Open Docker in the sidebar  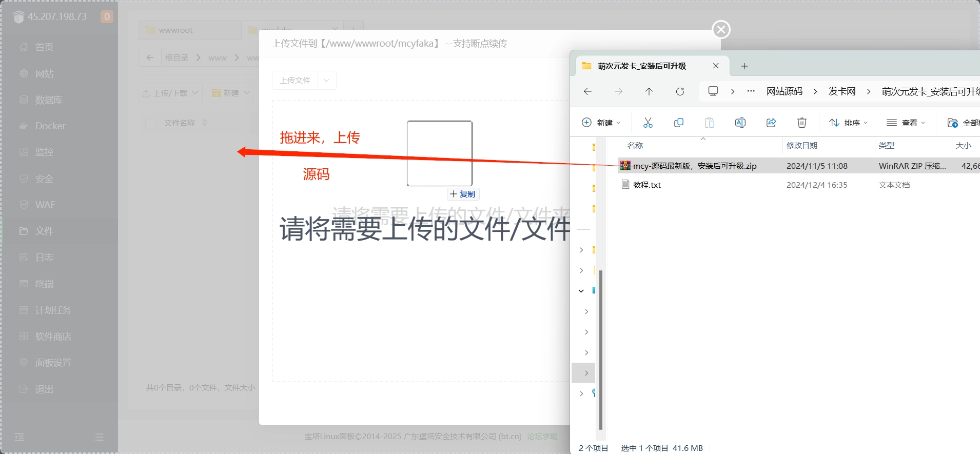pyautogui.click(x=50, y=126)
